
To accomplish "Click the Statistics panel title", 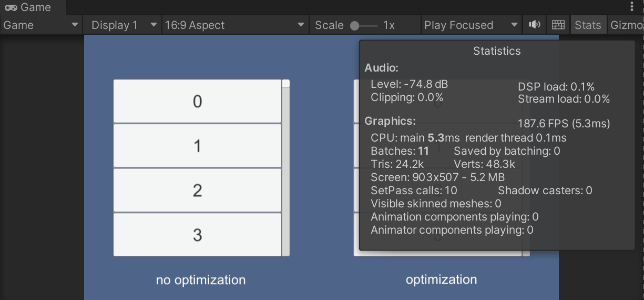I will click(496, 51).
